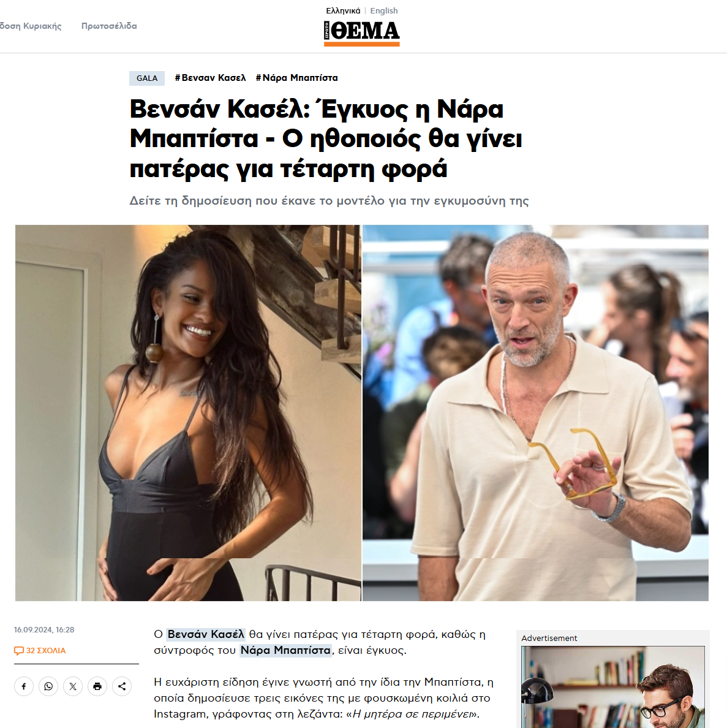Share article via WhatsApp icon

(x=48, y=686)
